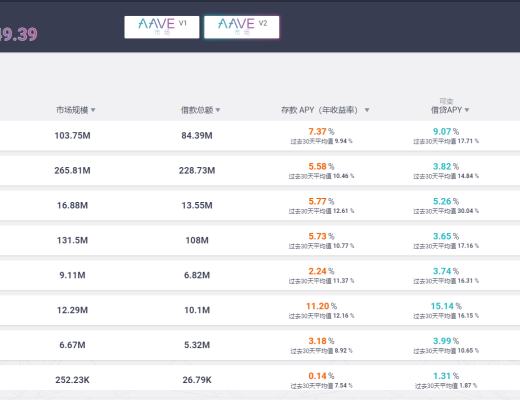
Task: Select the 228.73M total borrowed cell
Action: [197, 171]
